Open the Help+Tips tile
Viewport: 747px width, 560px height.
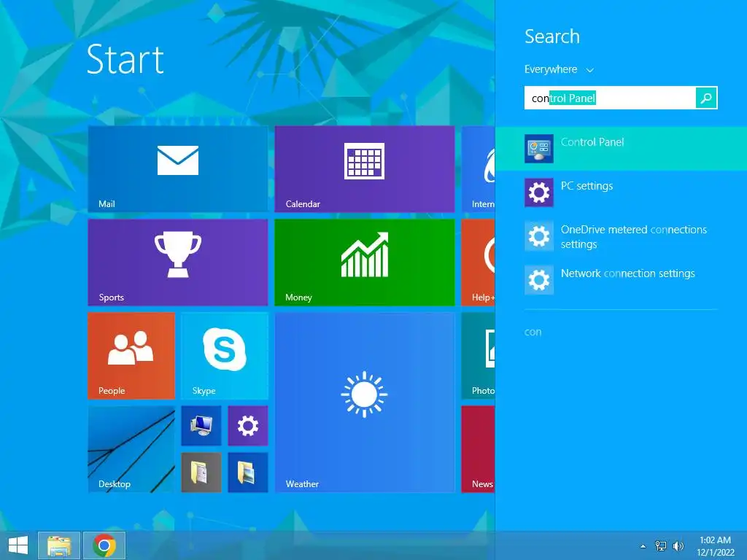[479, 262]
